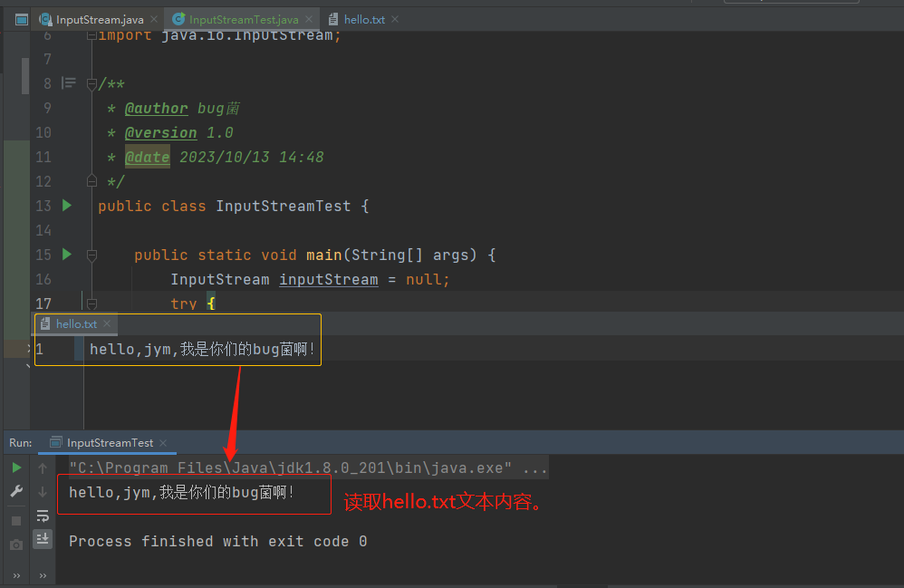Click the camera thread dump icon

pos(16,545)
